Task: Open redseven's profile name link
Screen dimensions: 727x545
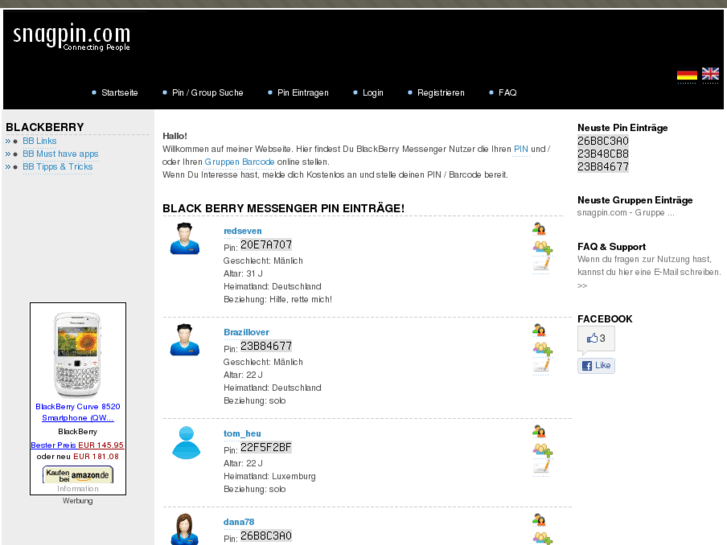Action: (x=242, y=231)
